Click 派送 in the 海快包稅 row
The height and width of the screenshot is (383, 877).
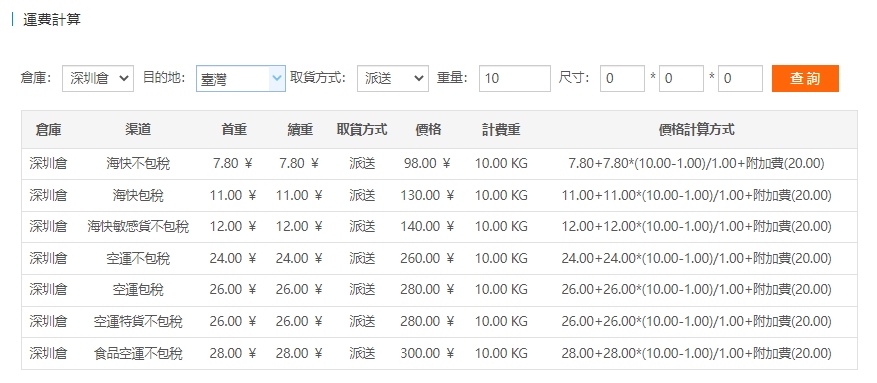[362, 196]
